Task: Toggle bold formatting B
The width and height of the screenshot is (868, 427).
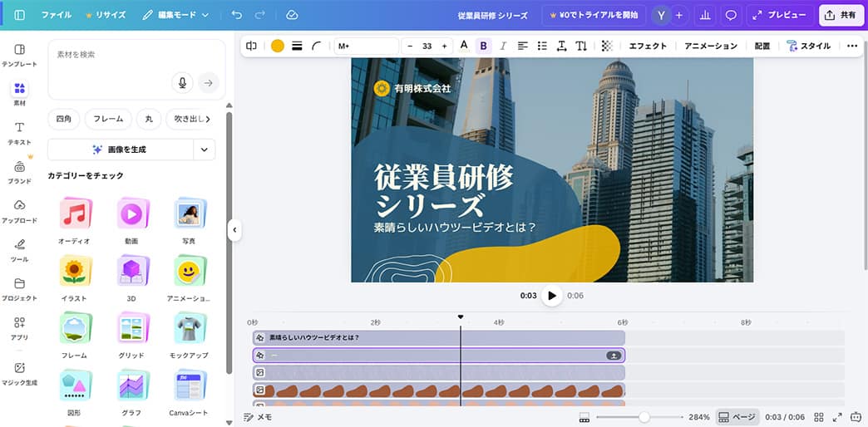Action: point(483,46)
